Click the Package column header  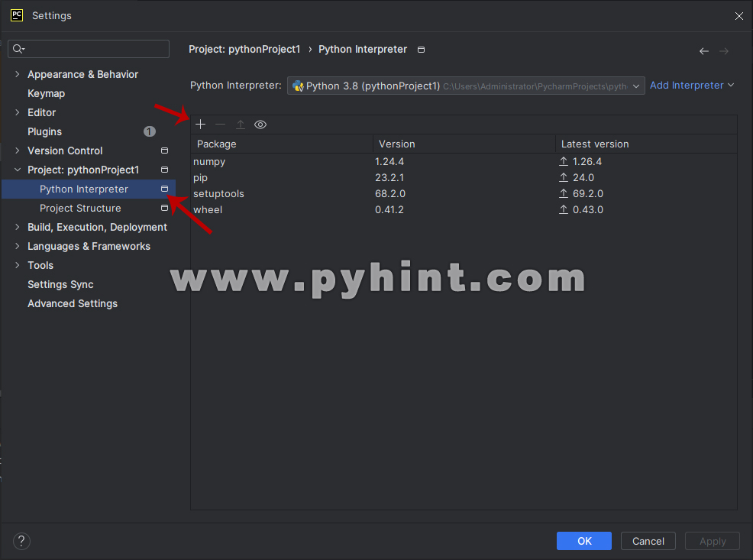(x=282, y=144)
